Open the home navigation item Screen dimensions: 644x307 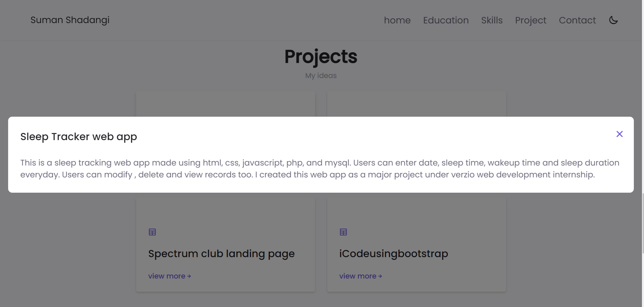click(397, 20)
